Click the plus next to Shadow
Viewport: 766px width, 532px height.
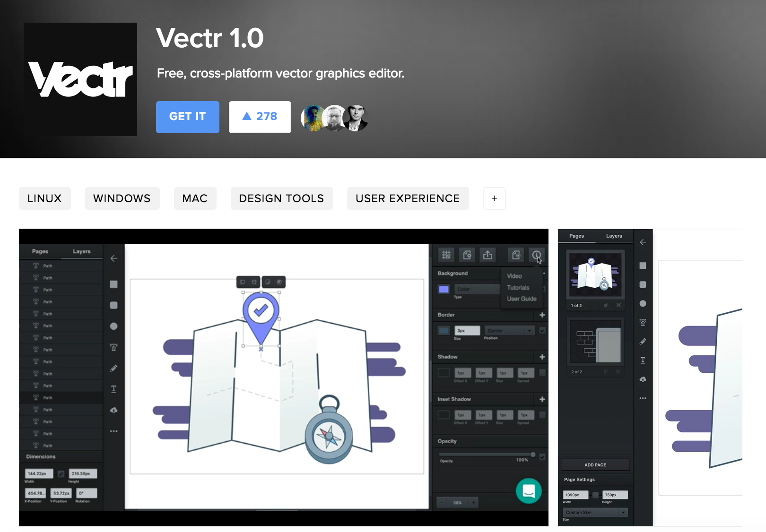pos(542,357)
